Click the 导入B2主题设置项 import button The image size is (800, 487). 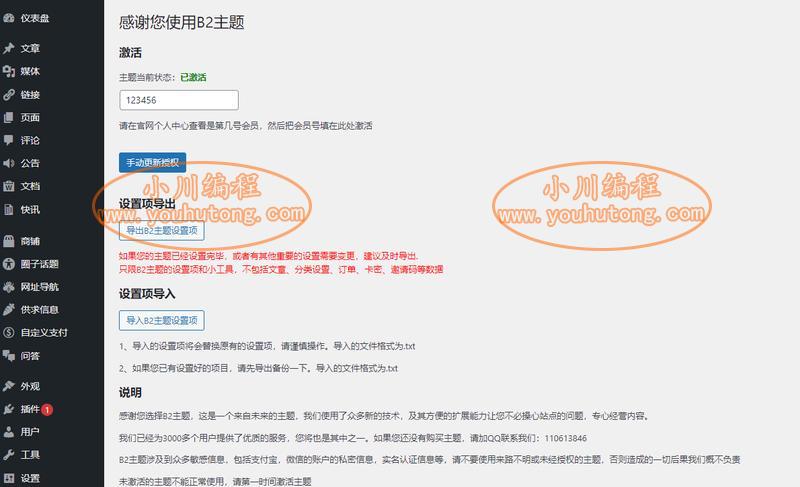[162, 320]
